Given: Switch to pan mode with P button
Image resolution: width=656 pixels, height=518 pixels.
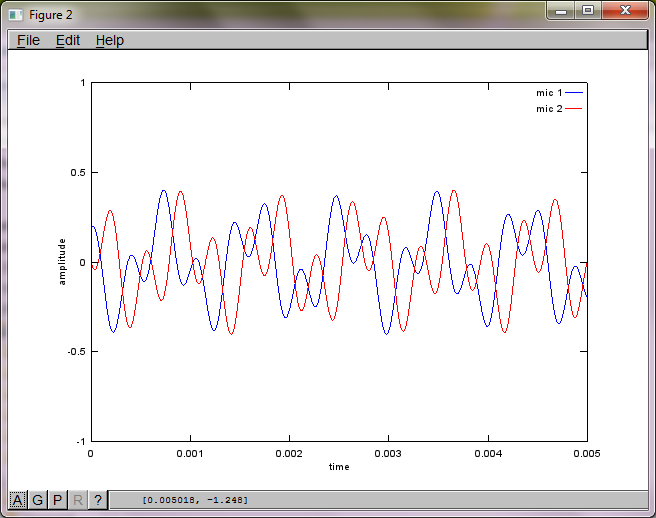Looking at the screenshot, I should pos(58,499).
